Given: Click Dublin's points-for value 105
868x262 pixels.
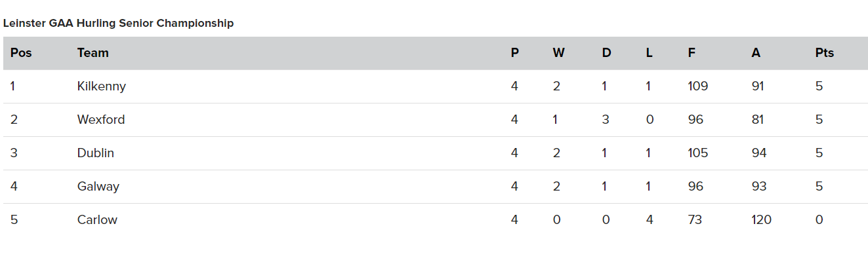Looking at the screenshot, I should pos(698,153).
